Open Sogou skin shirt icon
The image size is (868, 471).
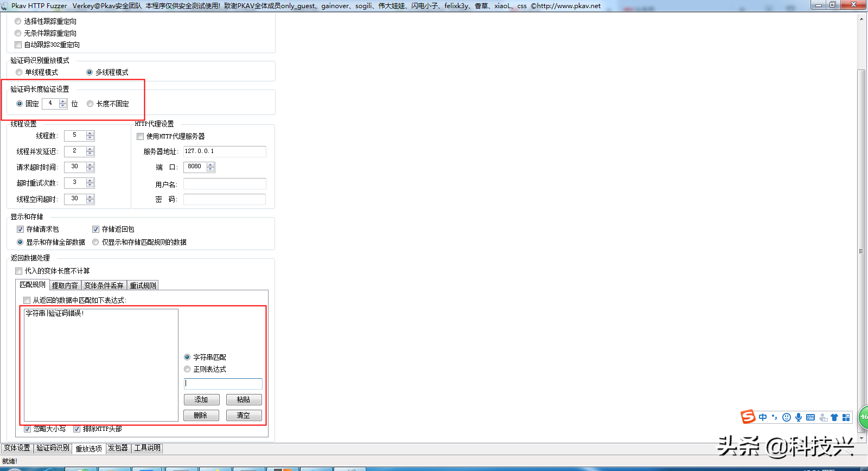pos(834,417)
